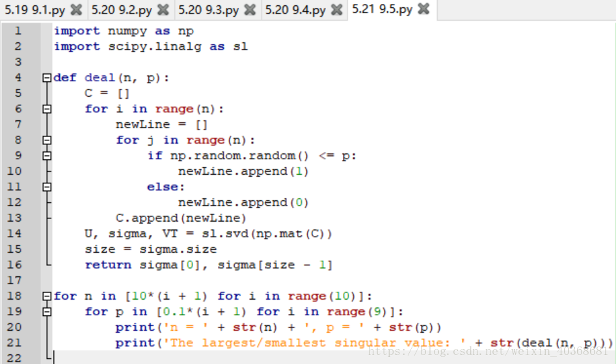Collapse the 'for p in' loop fold on line 19
616x364 pixels.
47,312
